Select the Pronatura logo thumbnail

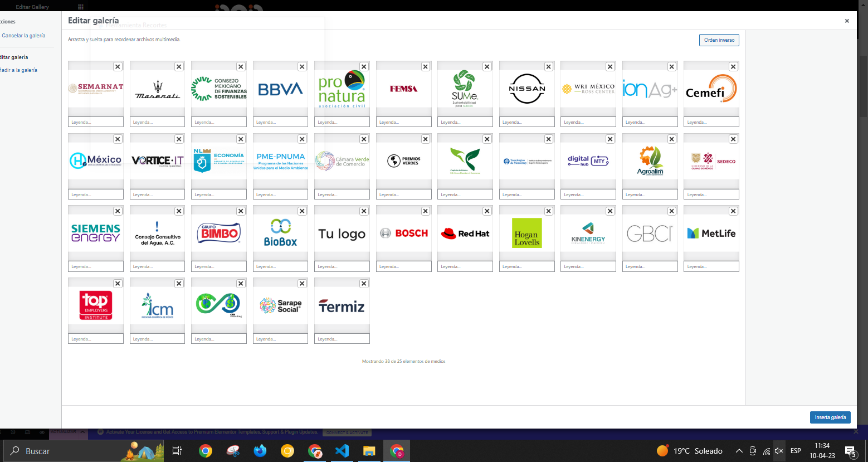click(x=342, y=89)
